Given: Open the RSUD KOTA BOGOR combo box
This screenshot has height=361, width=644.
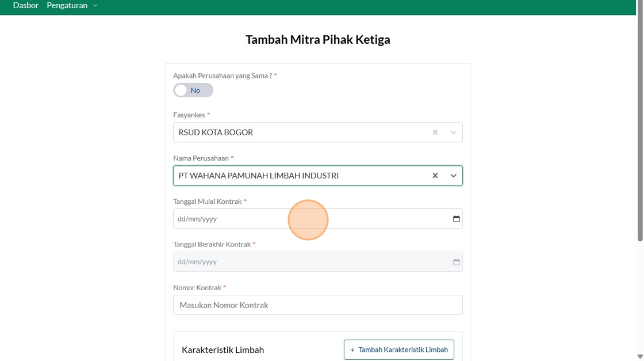Looking at the screenshot, I should tap(318, 132).
